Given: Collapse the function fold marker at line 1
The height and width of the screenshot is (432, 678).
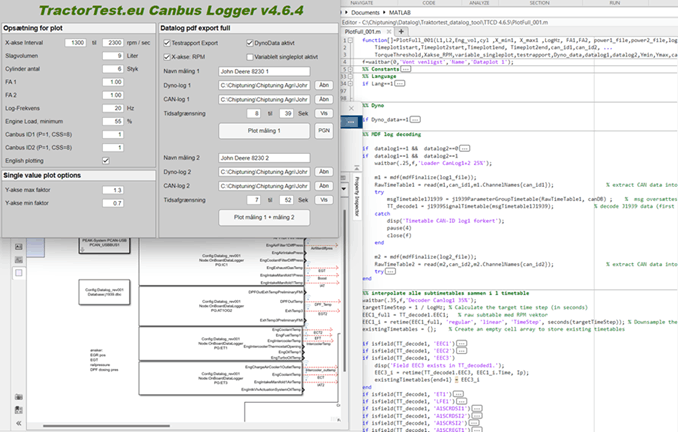Looking at the screenshot, I should coord(350,40).
